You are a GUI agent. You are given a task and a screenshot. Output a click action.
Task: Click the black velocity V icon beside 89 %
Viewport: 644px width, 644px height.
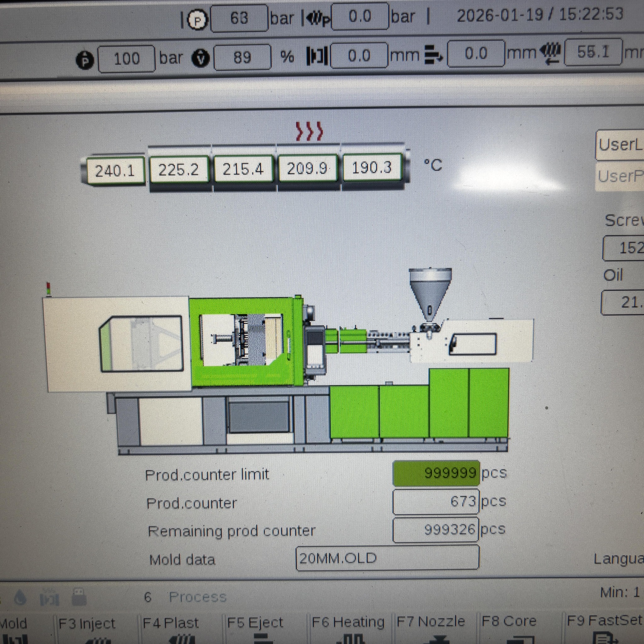(x=201, y=58)
